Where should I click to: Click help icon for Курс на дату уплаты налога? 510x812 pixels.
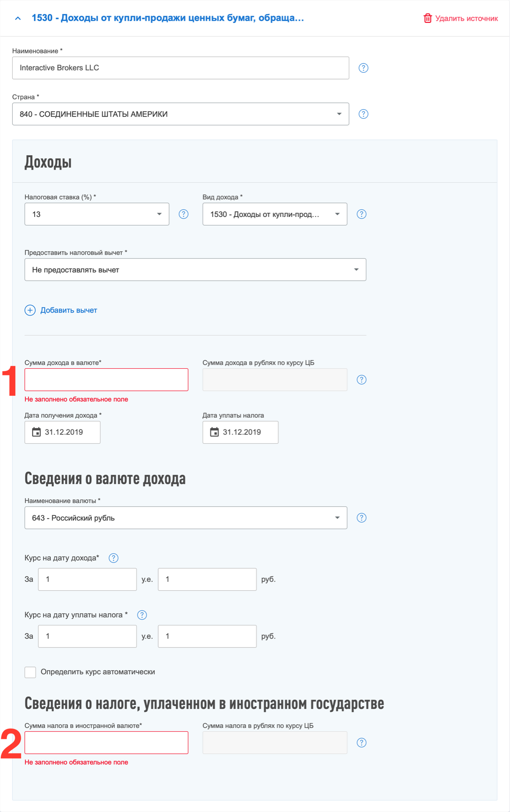142,615
